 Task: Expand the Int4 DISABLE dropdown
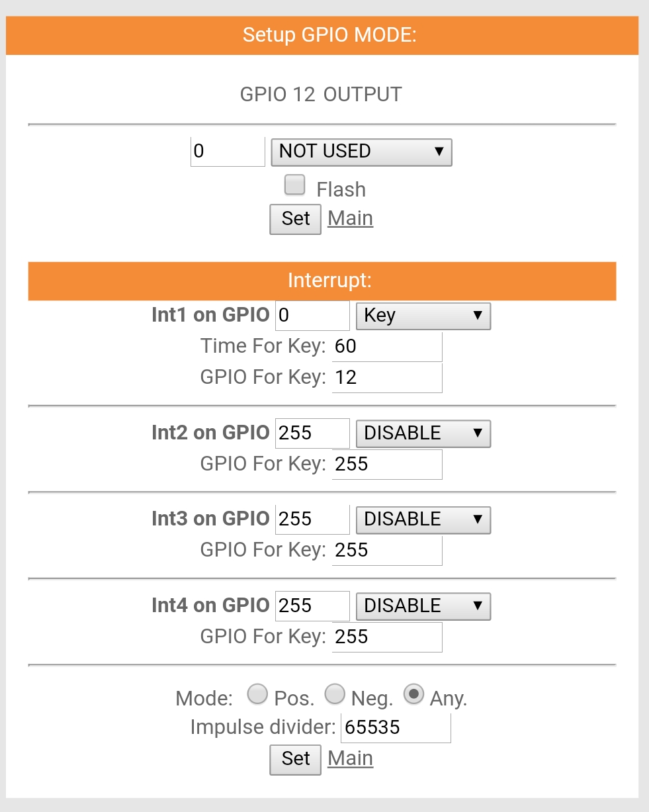pyautogui.click(x=423, y=606)
